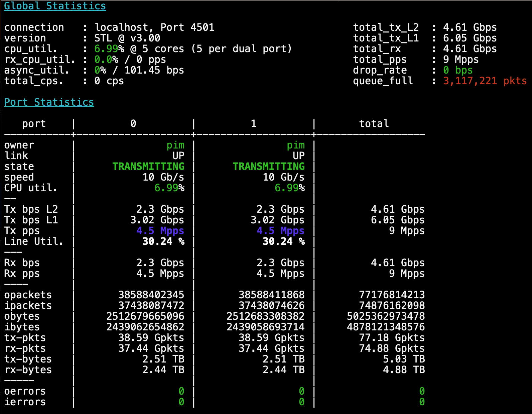Click port 1 TRANSMITTING state

[268, 167]
